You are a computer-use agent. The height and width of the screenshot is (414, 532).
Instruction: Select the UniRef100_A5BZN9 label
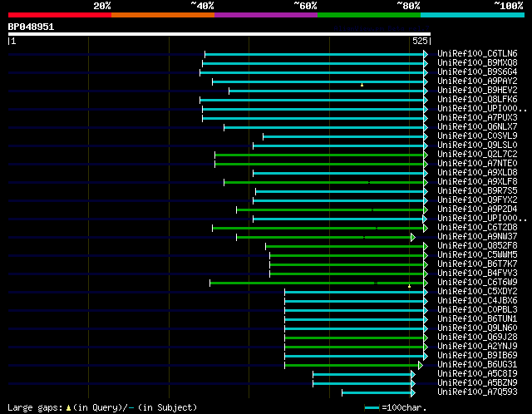click(x=477, y=383)
